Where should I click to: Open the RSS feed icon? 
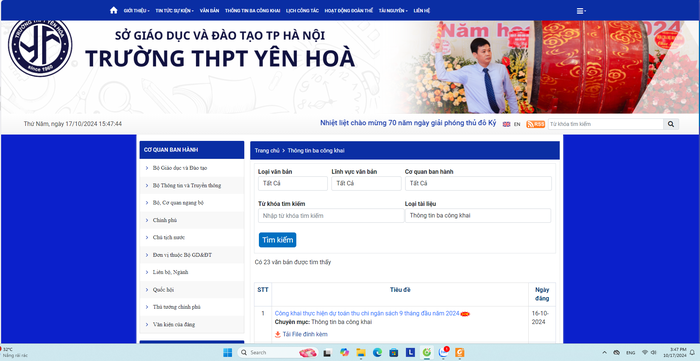535,124
